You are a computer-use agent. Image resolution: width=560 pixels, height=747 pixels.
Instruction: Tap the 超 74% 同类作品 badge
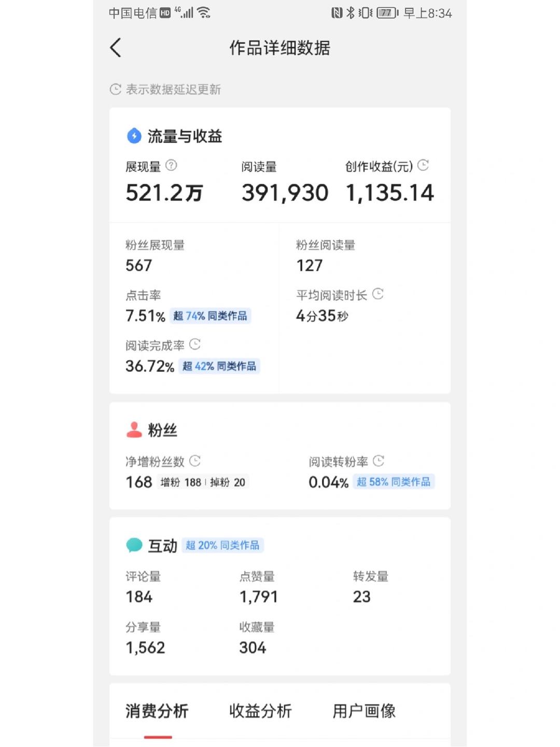pos(210,316)
